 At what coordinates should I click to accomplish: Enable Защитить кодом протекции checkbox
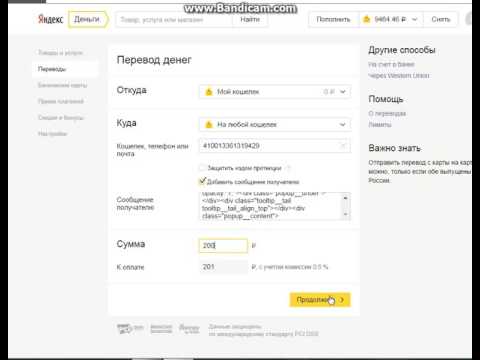pos(202,167)
